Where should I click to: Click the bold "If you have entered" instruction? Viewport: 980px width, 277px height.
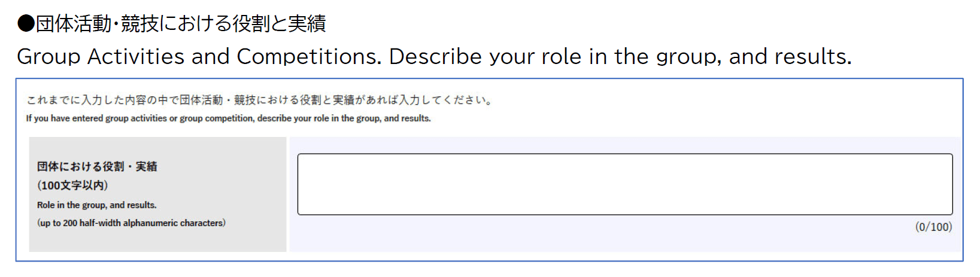(x=65, y=118)
